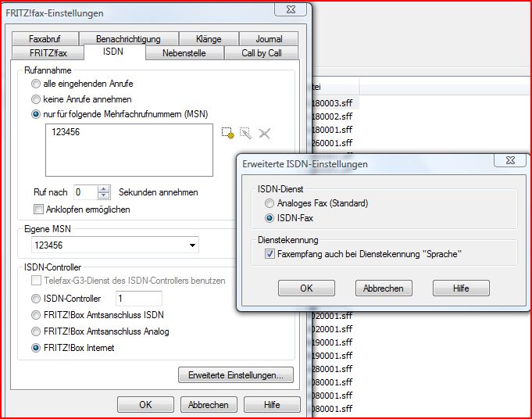Enable 'Anklopfen ermöglichen' checkbox
The width and height of the screenshot is (532, 419).
pos(39,209)
